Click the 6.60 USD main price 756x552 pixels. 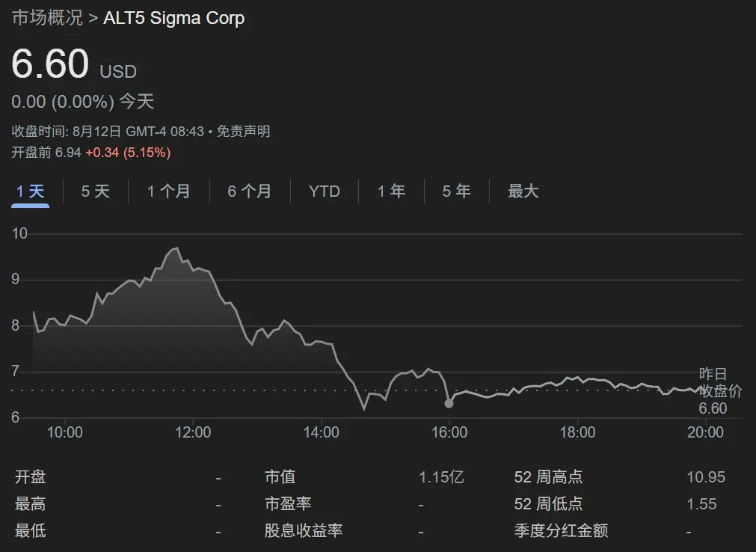click(x=51, y=64)
